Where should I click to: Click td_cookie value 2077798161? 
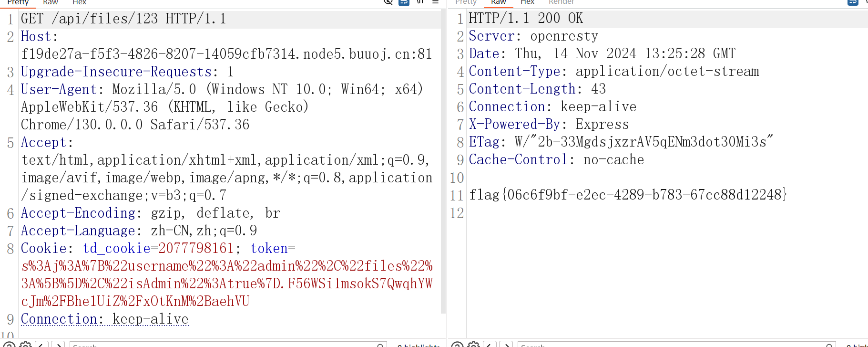[x=196, y=249]
